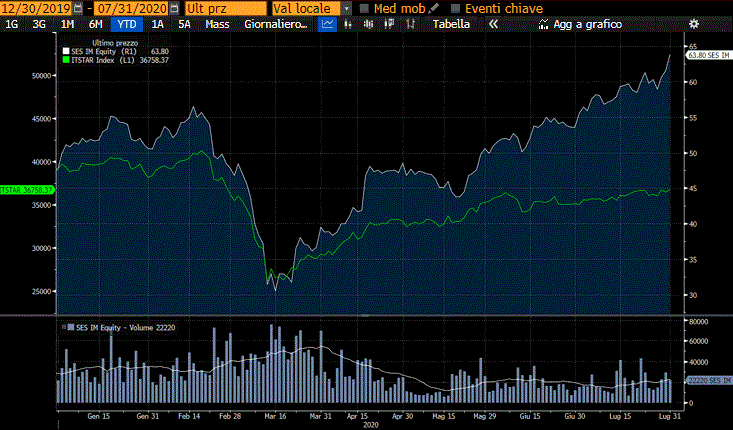Click the Giu 15 date axis label
The image size is (733, 430).
(x=530, y=416)
